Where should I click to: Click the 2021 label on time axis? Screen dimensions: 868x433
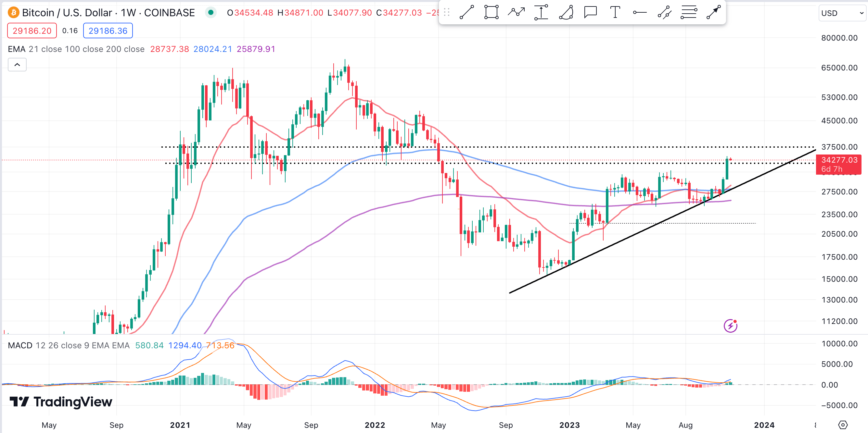(180, 425)
